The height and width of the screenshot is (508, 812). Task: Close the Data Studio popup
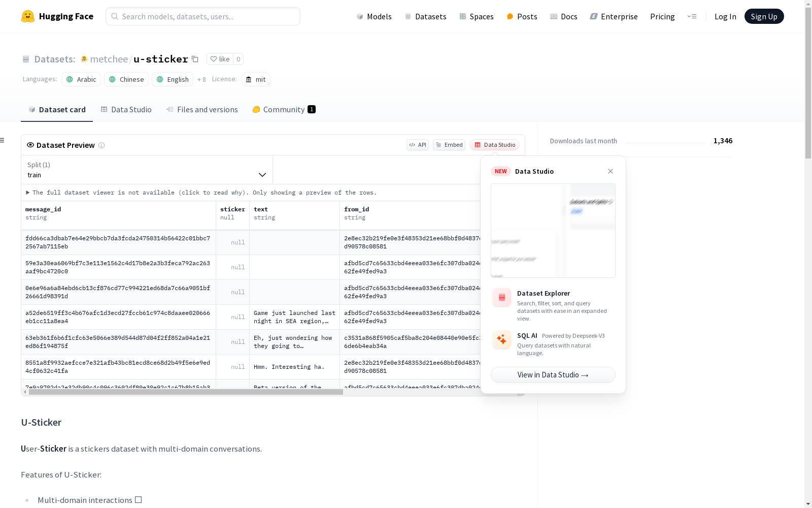611,171
